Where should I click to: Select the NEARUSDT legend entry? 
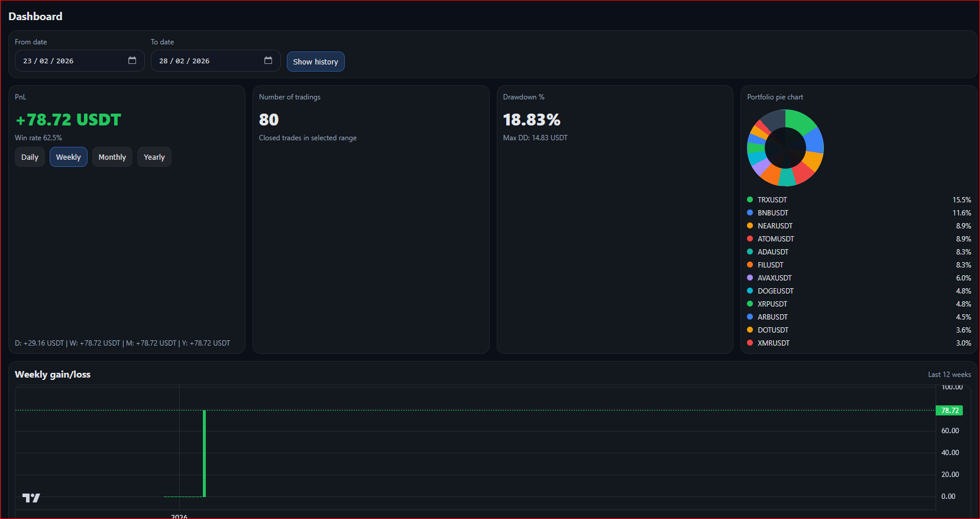click(x=775, y=226)
